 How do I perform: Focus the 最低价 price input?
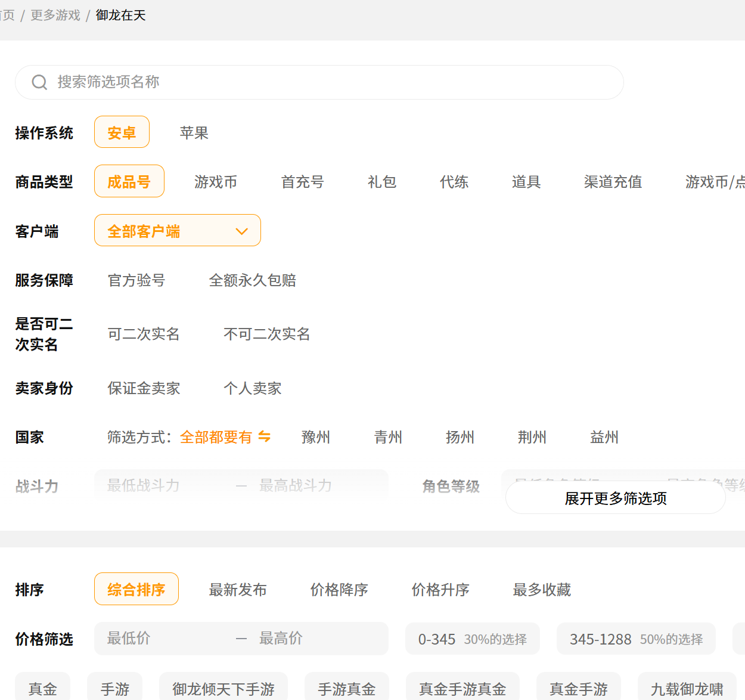point(161,639)
